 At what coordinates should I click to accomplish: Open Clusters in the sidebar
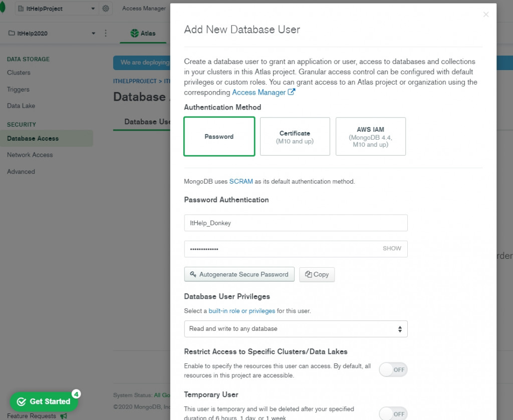19,73
